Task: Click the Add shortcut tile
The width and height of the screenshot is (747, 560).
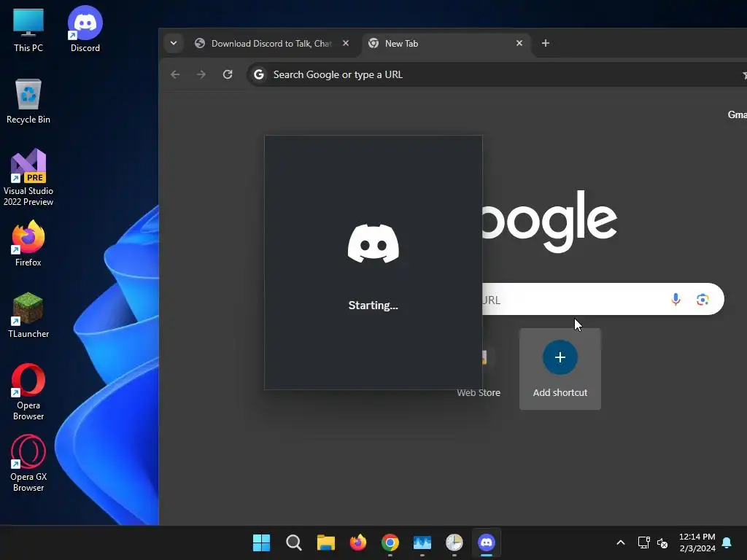Action: point(560,369)
